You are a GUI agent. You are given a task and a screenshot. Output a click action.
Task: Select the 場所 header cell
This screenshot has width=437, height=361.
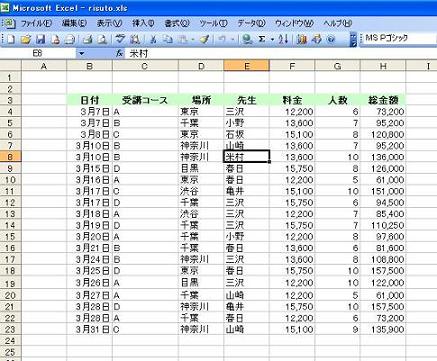tap(201, 100)
